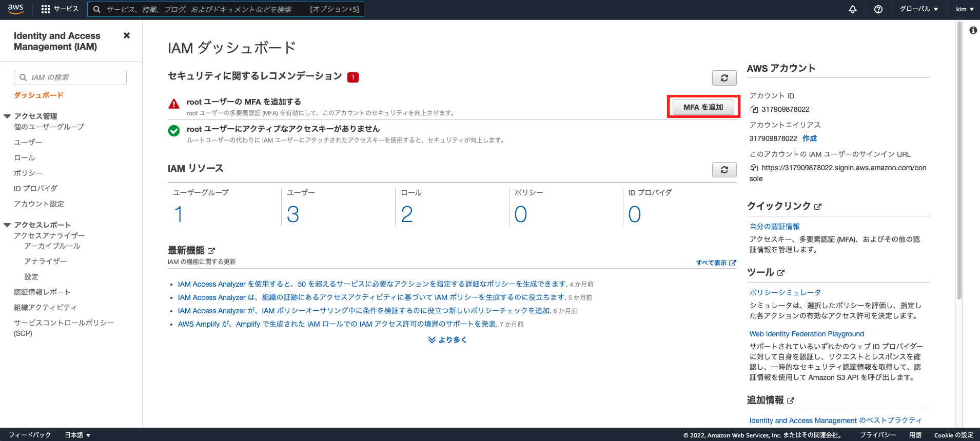This screenshot has width=980, height=441.
Task: Open the 自分の認証情報 link
Action: click(774, 226)
